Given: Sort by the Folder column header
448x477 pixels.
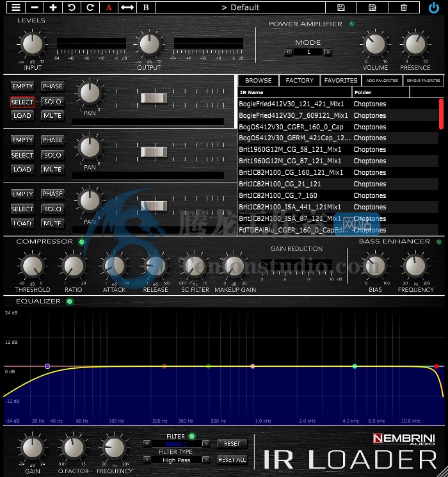Looking at the screenshot, I should coord(381,92).
